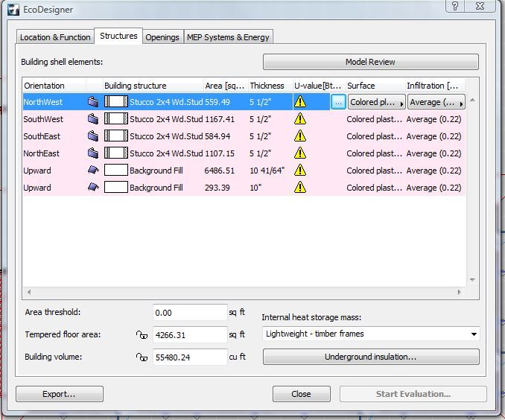The width and height of the screenshot is (505, 420).
Task: Select the SouthWest row
Action: pyautogui.click(x=244, y=119)
